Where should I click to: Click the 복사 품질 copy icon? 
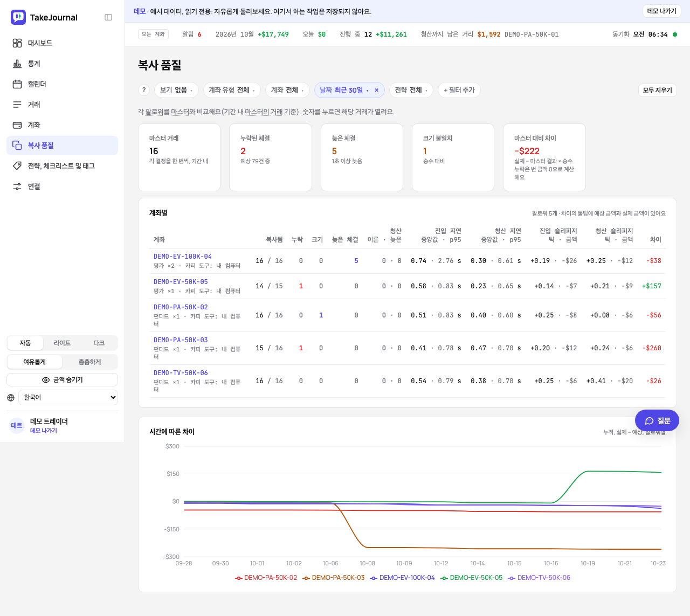point(17,146)
